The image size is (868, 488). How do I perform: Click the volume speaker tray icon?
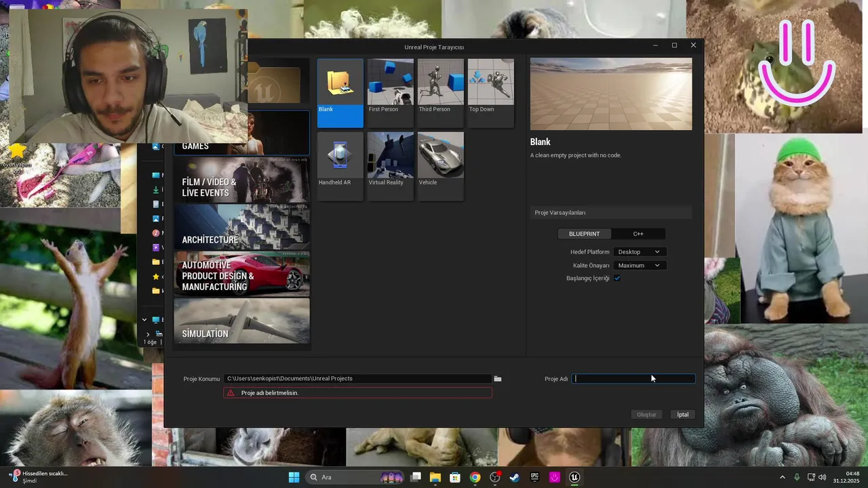pyautogui.click(x=823, y=477)
